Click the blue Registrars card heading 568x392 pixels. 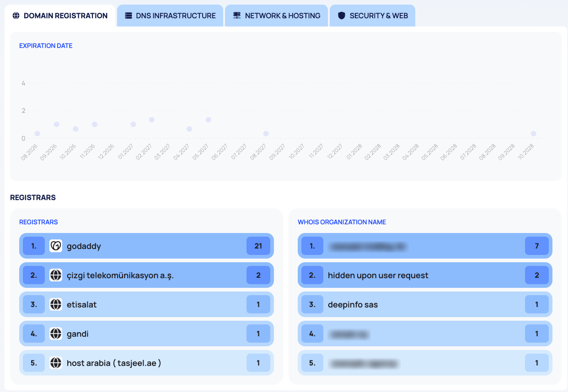[38, 222]
